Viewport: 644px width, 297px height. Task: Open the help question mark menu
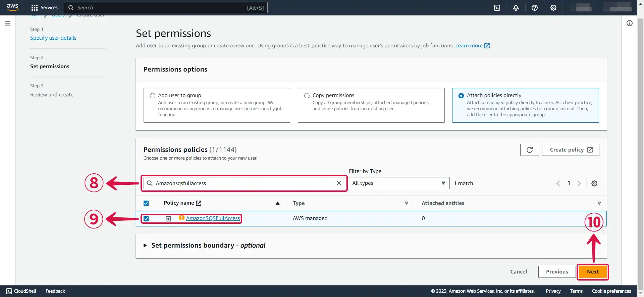535,8
